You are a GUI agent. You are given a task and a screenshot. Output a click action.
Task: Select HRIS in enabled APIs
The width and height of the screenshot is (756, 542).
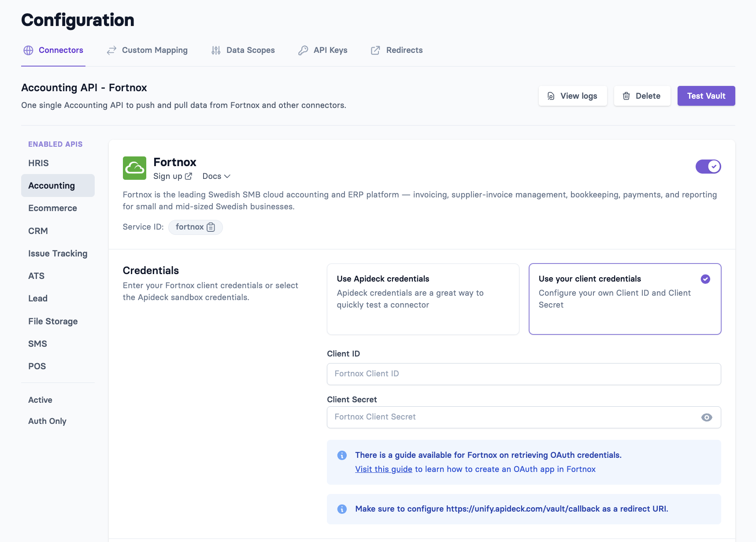coord(58,163)
